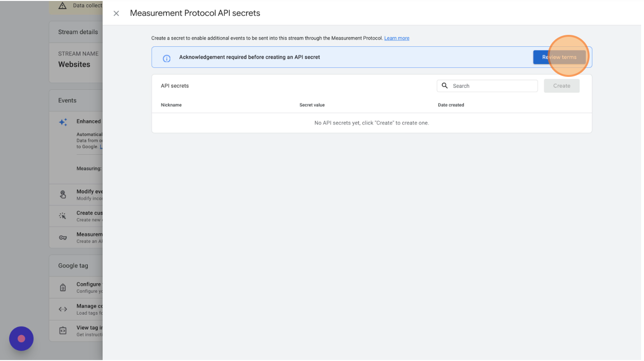Click the Manage connected site tags icon
The width and height of the screenshot is (644, 361).
coord(63,309)
